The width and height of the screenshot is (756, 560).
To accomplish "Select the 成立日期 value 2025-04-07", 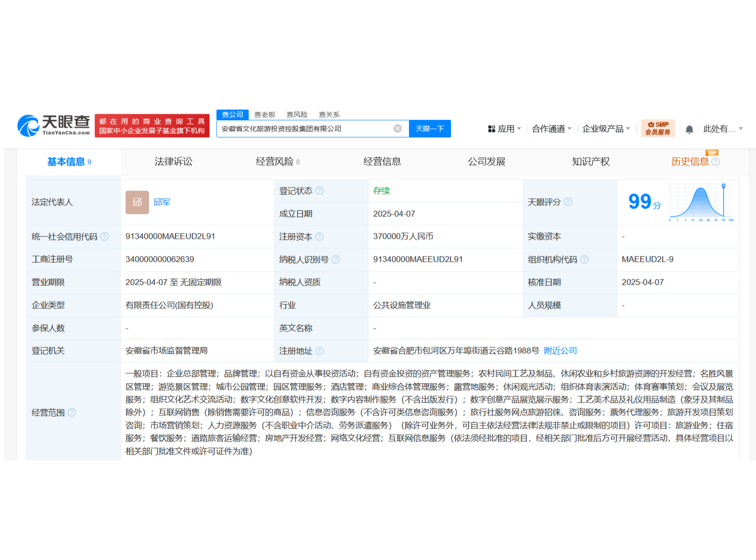I will pyautogui.click(x=394, y=214).
